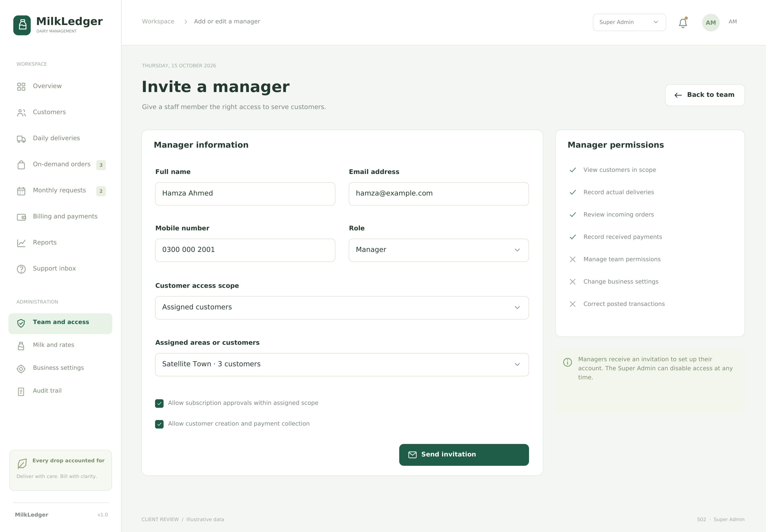
Task: Click the View customers in scope permission
Action: pos(613,170)
